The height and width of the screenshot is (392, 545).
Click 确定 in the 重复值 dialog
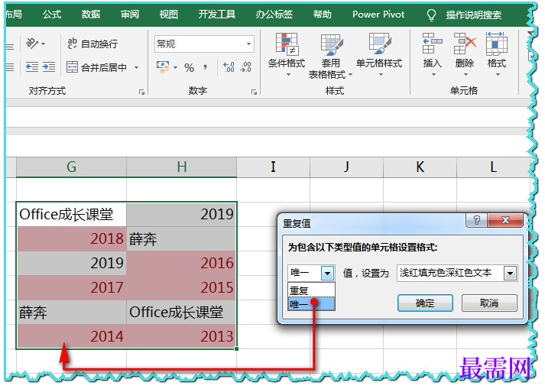[425, 303]
